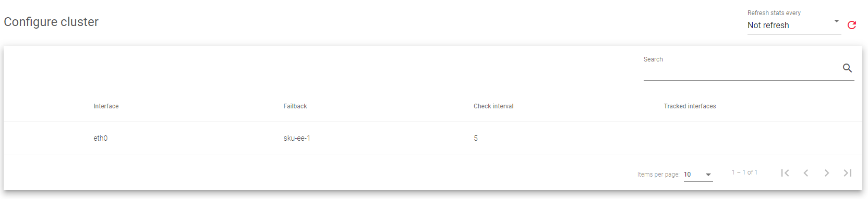Click the search magnifier icon
868x199 pixels.
[x=847, y=68]
